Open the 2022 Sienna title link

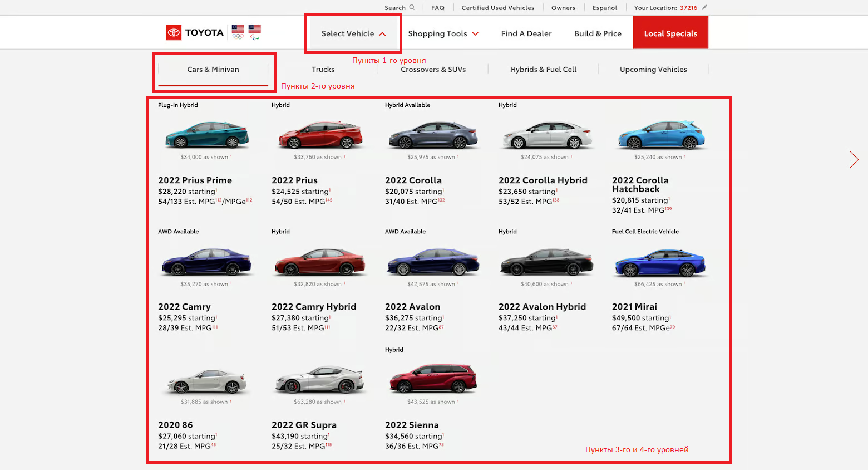[x=412, y=425]
